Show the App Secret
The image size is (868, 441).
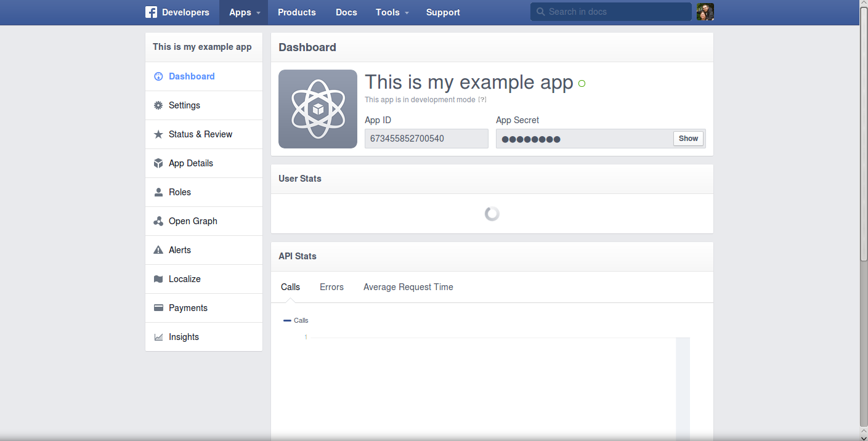[688, 139]
